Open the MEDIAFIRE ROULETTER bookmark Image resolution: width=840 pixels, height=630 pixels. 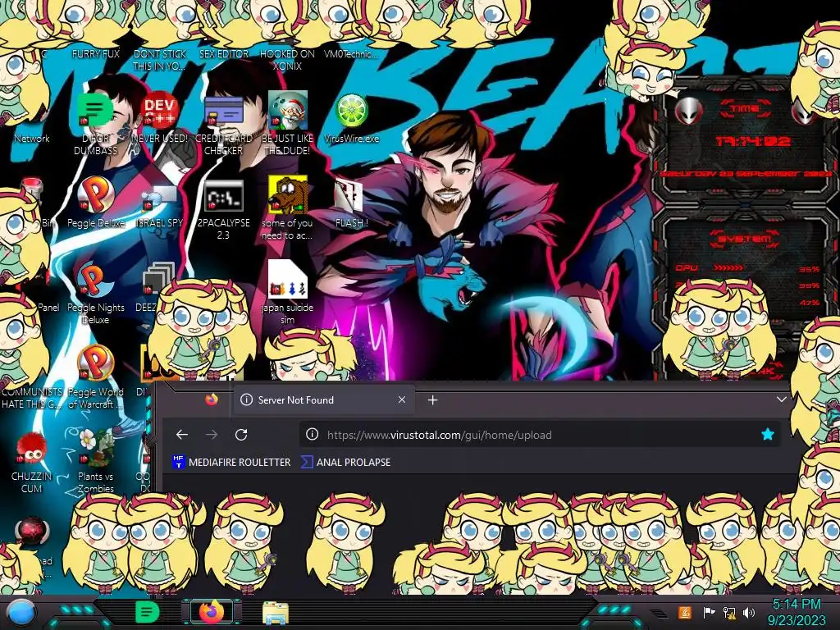click(x=231, y=462)
